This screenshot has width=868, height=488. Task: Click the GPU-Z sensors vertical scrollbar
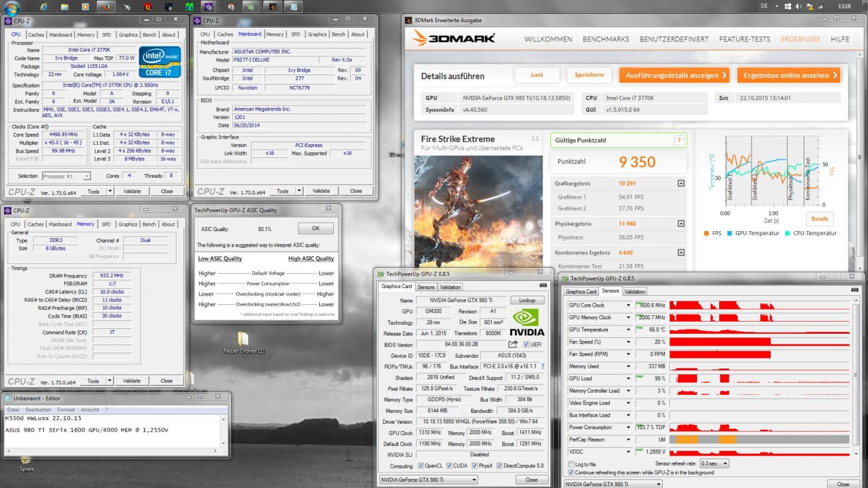[x=855, y=375]
